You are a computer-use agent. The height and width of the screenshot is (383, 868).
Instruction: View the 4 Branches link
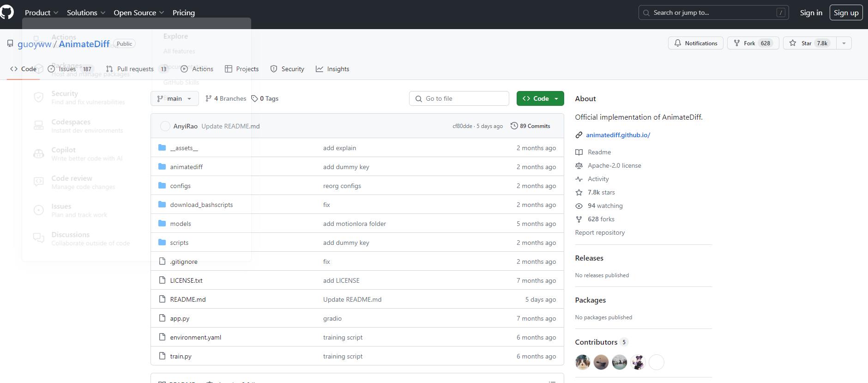tap(226, 98)
